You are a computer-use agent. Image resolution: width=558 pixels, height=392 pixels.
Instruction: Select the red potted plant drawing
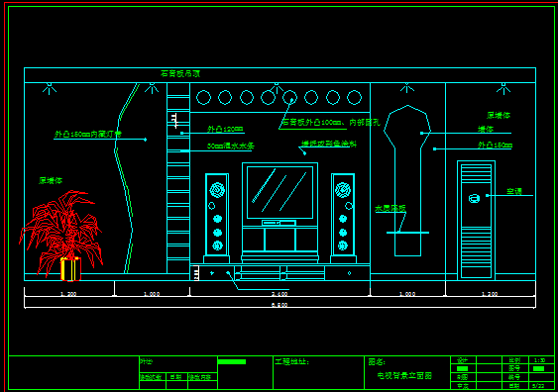click(x=60, y=236)
